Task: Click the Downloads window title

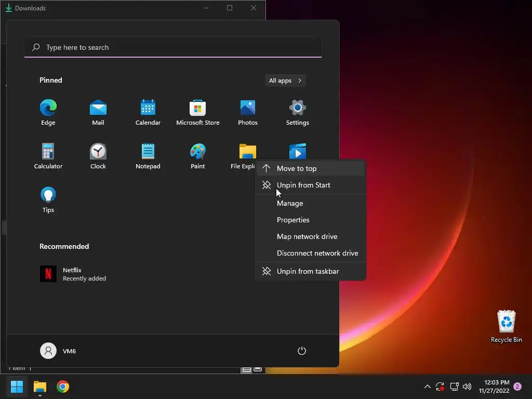Action: tap(30, 8)
